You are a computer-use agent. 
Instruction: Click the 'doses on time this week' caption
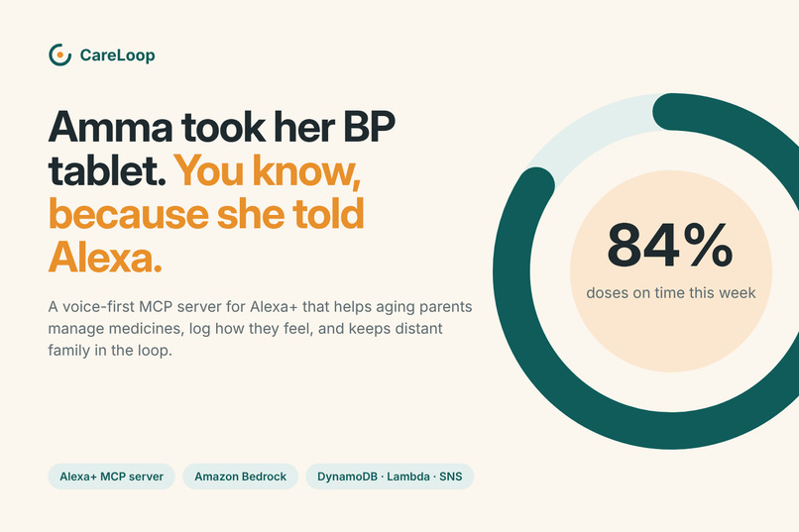point(671,292)
